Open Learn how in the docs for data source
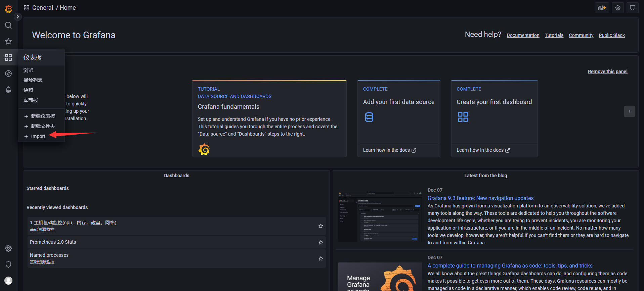 tap(389, 150)
